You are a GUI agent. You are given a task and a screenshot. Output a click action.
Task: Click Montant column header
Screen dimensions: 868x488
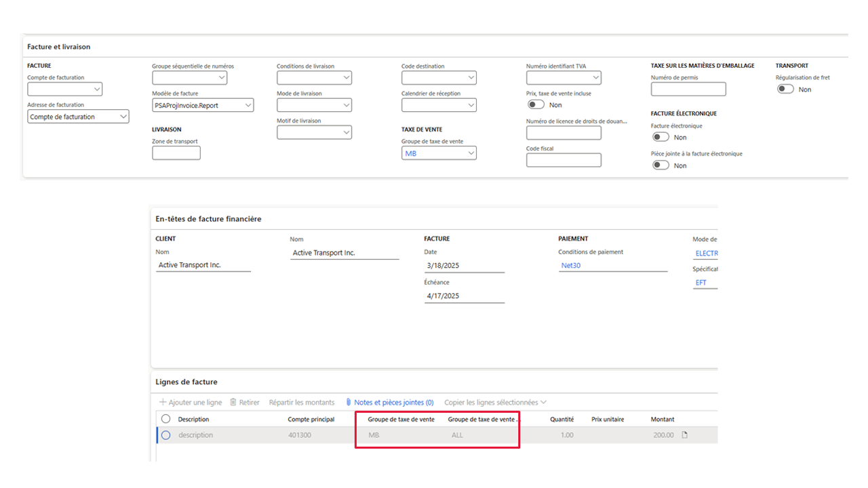click(x=663, y=420)
